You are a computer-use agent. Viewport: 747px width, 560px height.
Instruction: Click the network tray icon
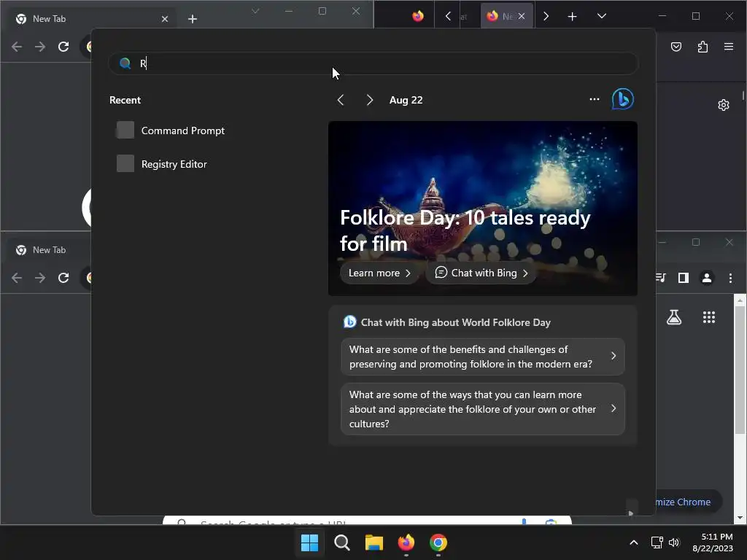pyautogui.click(x=657, y=542)
